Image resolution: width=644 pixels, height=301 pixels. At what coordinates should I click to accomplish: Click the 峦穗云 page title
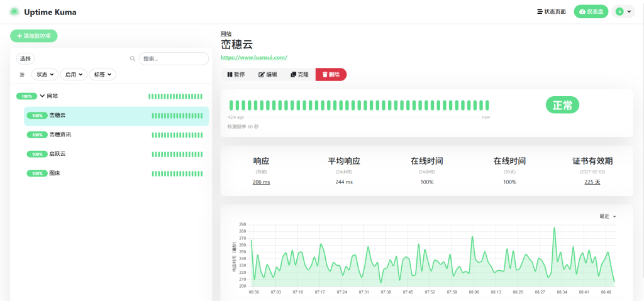[236, 45]
